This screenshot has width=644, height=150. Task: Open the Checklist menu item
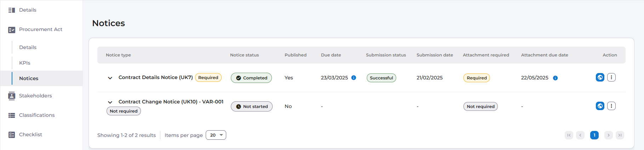(30, 134)
